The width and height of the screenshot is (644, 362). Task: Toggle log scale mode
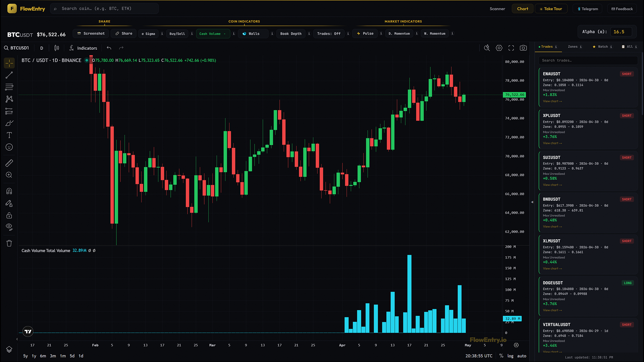tap(510, 356)
